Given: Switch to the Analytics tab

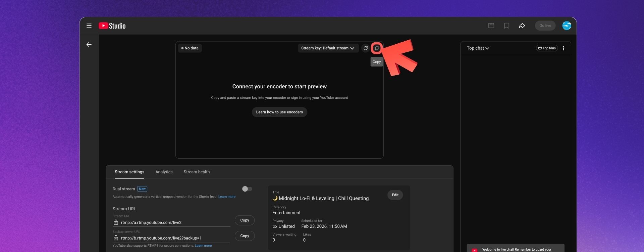Looking at the screenshot, I should tap(164, 172).
